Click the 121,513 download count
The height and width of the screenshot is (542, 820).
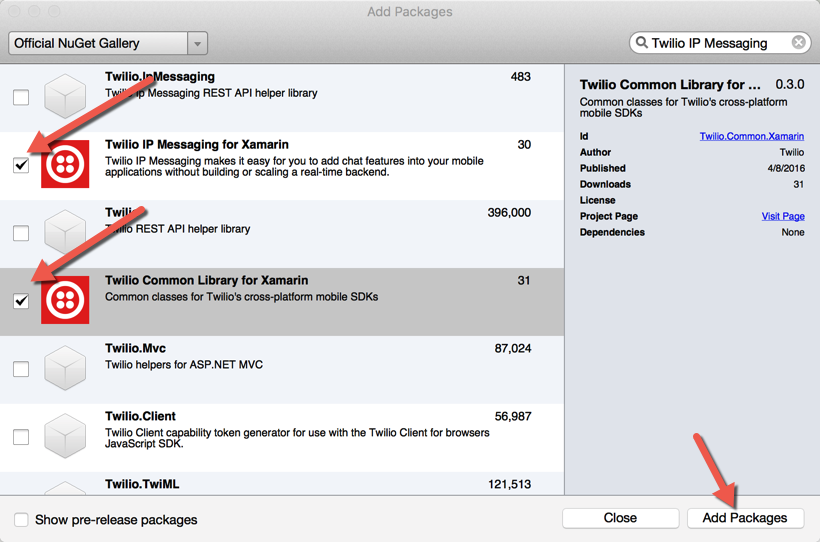pyautogui.click(x=509, y=484)
